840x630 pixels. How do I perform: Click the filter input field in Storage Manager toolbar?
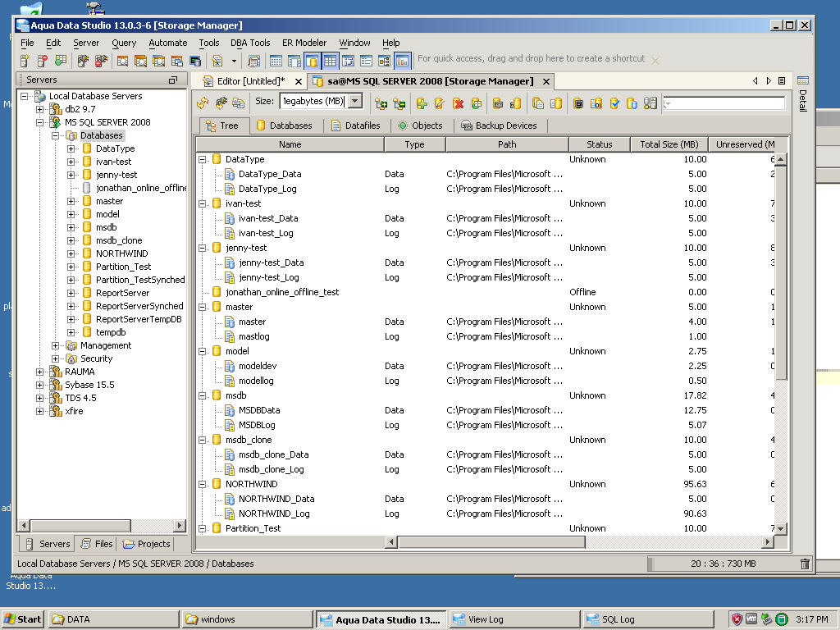[724, 103]
